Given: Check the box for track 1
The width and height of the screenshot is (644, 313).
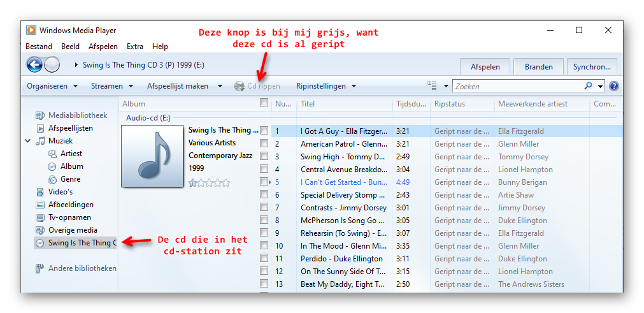Looking at the screenshot, I should tap(264, 131).
